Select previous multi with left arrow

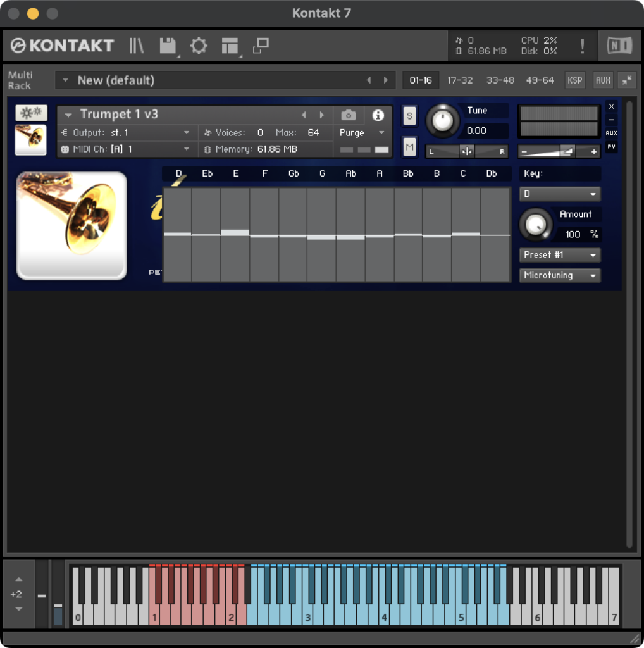point(368,80)
